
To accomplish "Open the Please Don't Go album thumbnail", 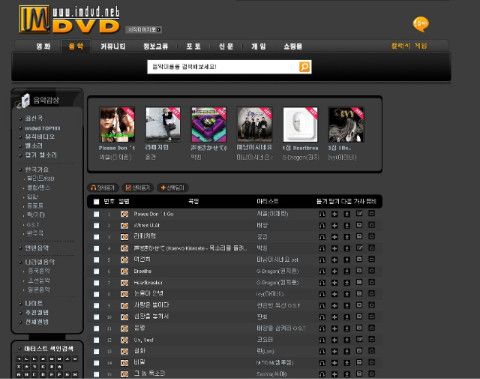I will click(x=117, y=125).
